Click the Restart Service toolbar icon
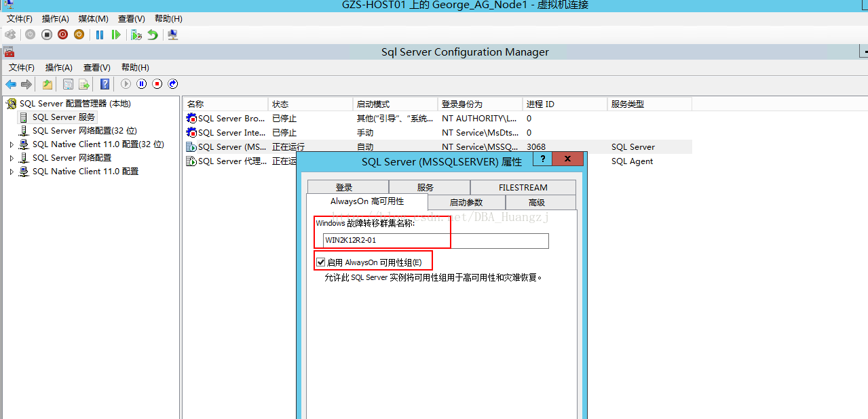Viewport: 868px width, 419px height. coord(173,84)
